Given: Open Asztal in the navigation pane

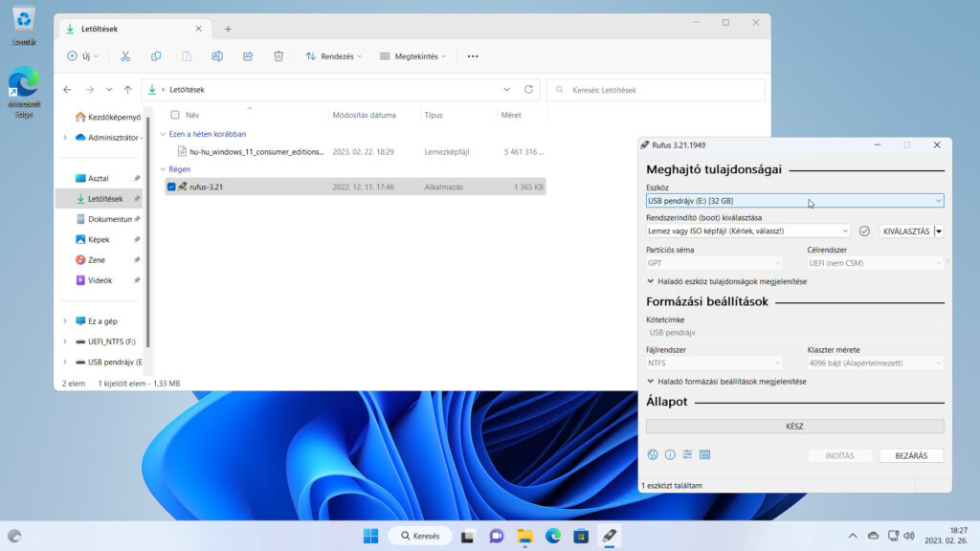Looking at the screenshot, I should [99, 178].
